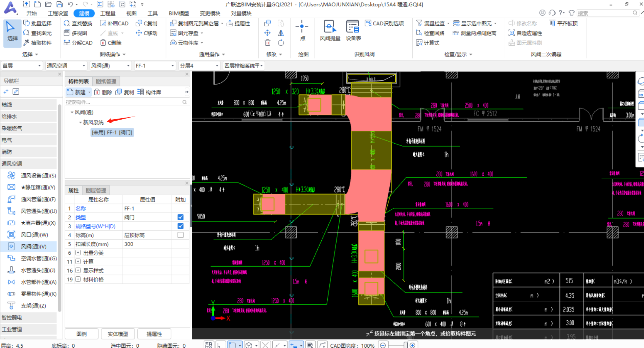Open the 视图 ribbon tab
Screen dimensions: 644x348
131,13
